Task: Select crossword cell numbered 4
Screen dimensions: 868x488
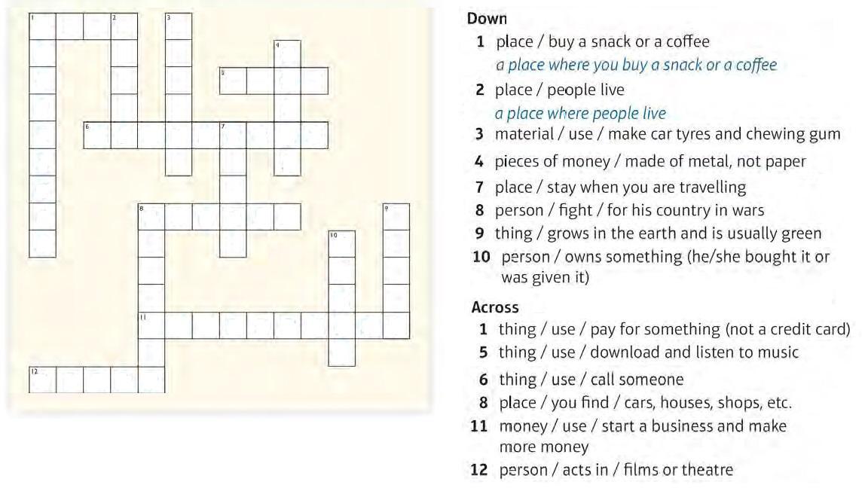Action: point(287,53)
